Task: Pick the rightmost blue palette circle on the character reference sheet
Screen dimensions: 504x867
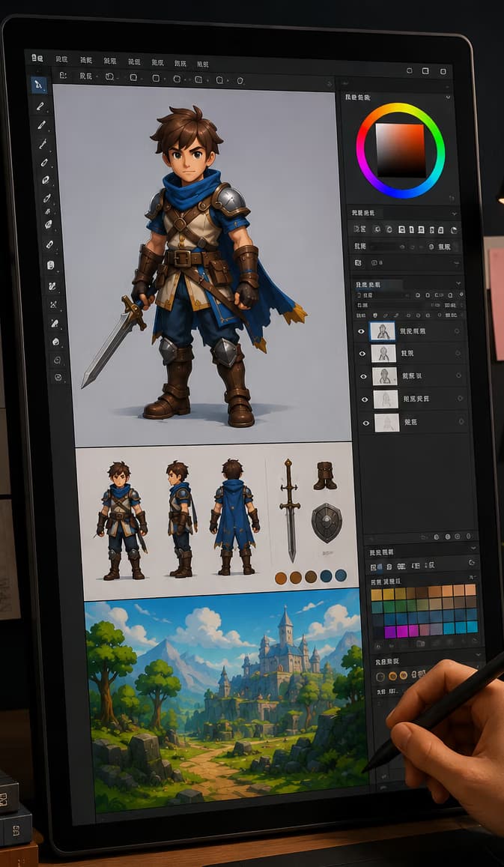Action: [x=341, y=575]
